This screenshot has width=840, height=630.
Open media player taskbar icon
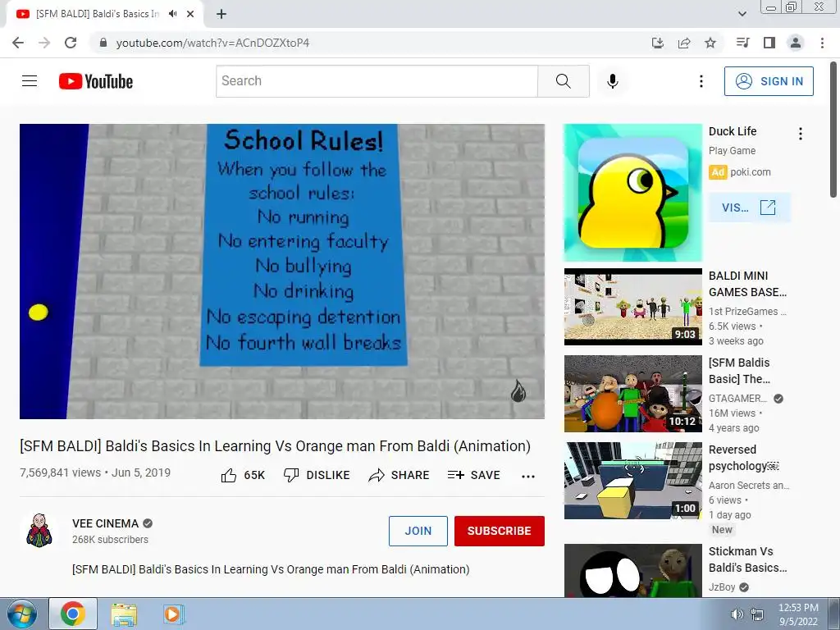pos(172,614)
